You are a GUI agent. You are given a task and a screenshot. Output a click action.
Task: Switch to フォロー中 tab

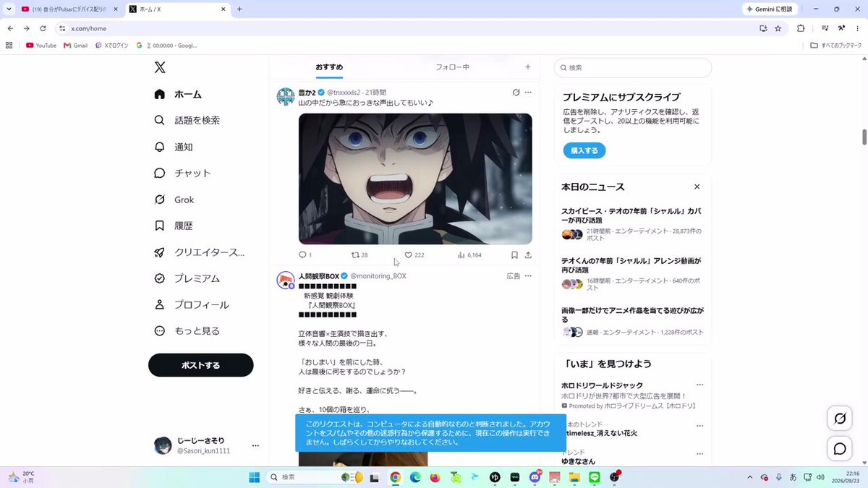point(452,67)
